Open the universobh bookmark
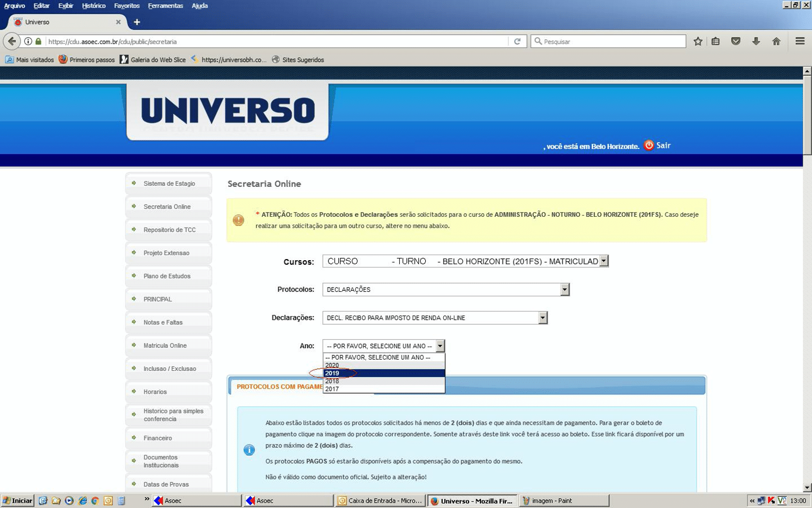This screenshot has height=508, width=812. click(x=229, y=59)
